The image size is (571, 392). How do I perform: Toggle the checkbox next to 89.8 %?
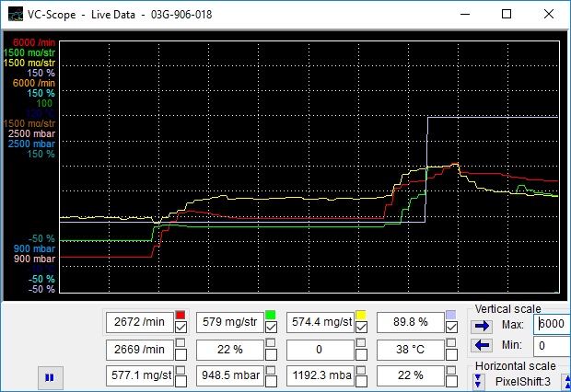point(451,328)
